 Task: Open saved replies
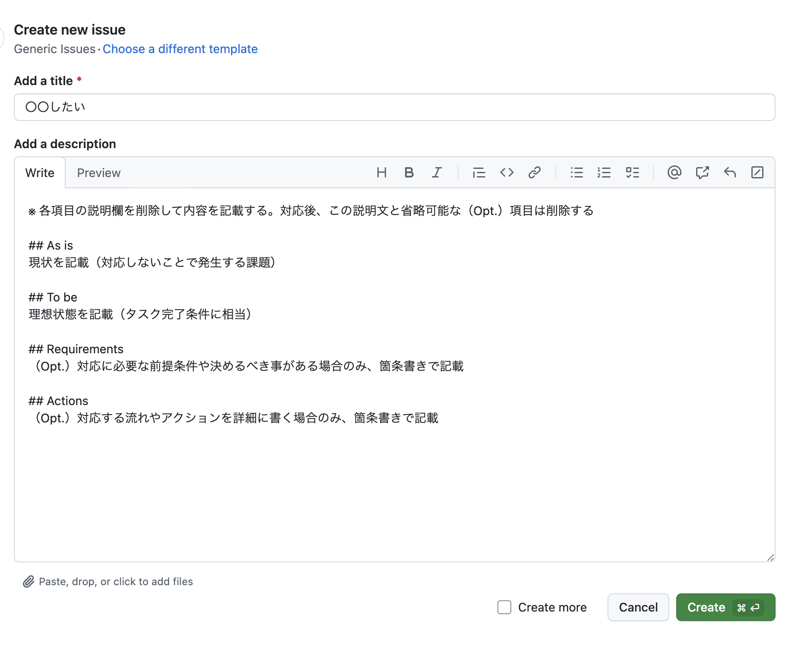pyautogui.click(x=730, y=173)
